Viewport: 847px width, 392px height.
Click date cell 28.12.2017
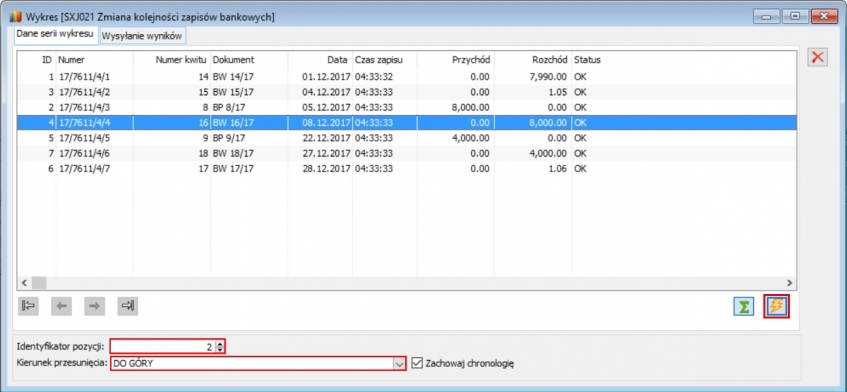[326, 168]
